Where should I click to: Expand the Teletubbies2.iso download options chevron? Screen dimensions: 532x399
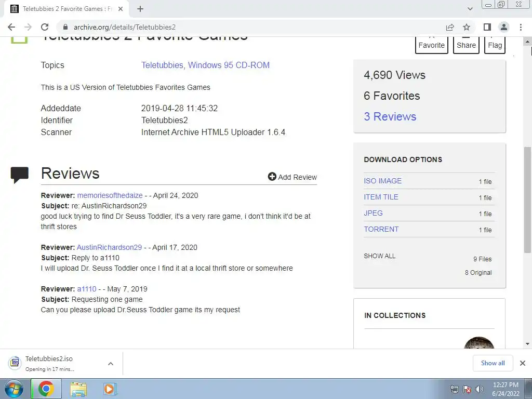click(x=111, y=363)
